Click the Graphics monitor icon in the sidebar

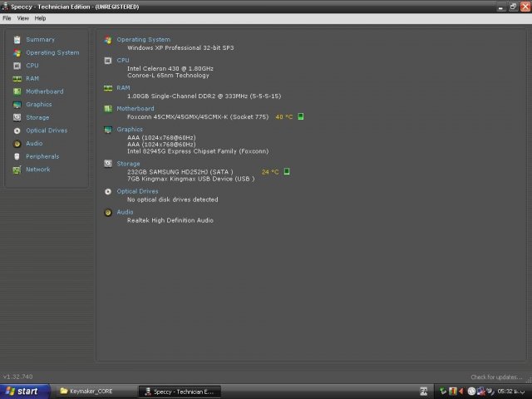(17, 105)
